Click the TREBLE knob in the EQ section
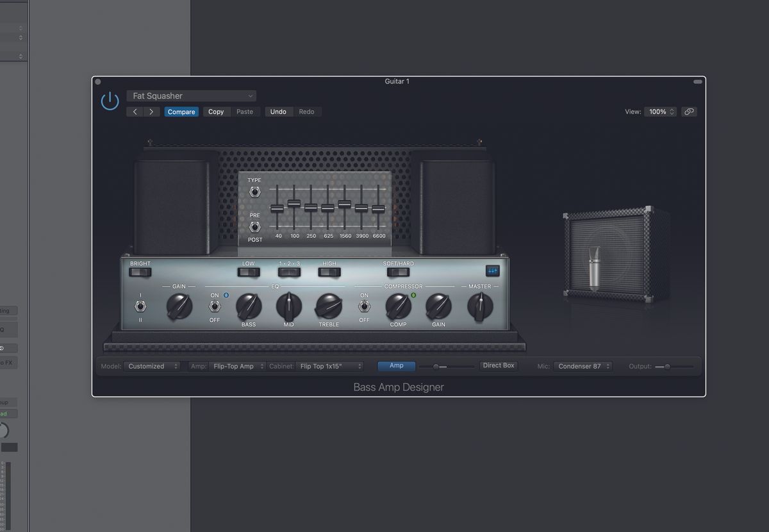 point(328,306)
